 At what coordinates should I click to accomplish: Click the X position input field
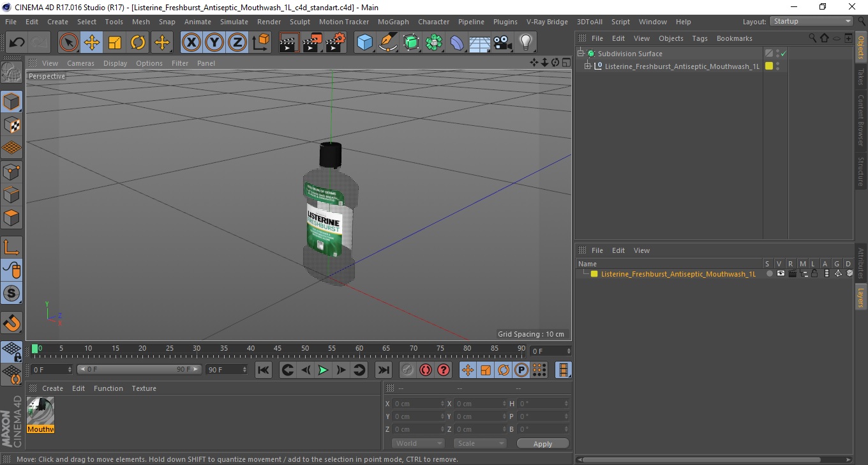(418, 404)
